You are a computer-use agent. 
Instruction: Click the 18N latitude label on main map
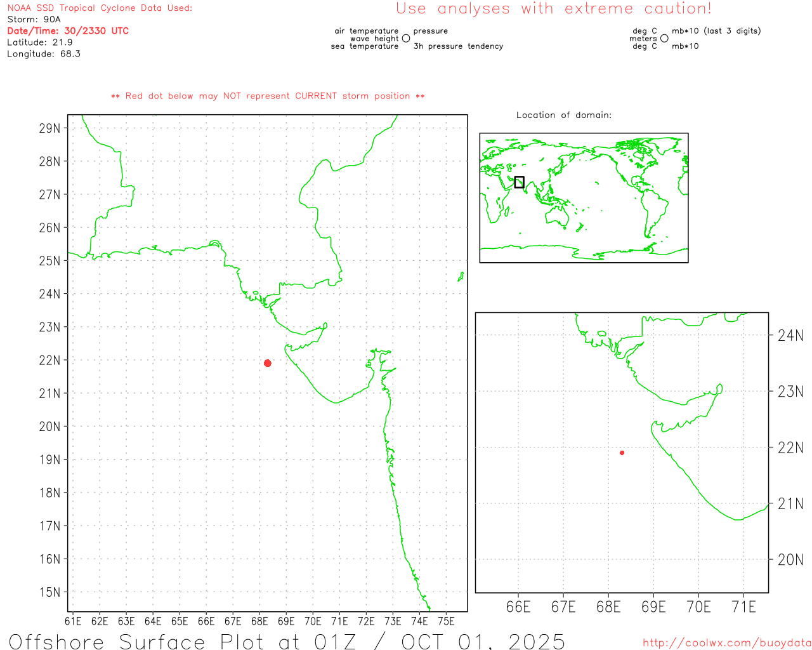(x=50, y=493)
